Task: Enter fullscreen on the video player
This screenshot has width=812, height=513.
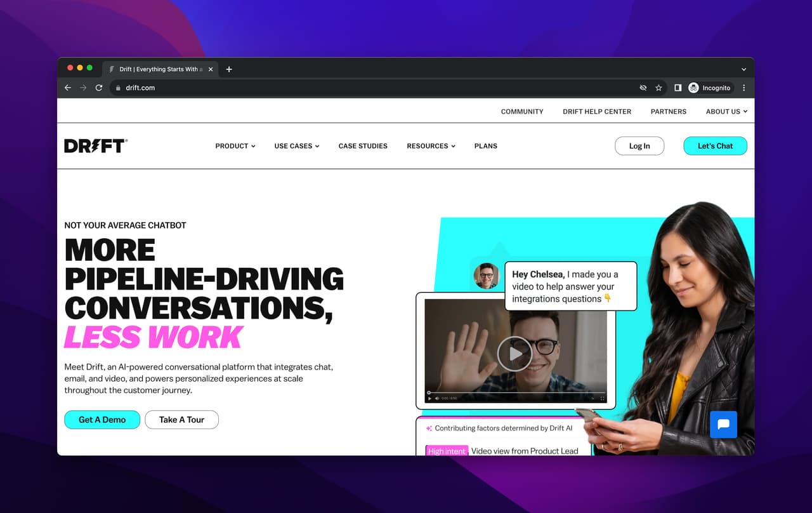Action: point(602,398)
